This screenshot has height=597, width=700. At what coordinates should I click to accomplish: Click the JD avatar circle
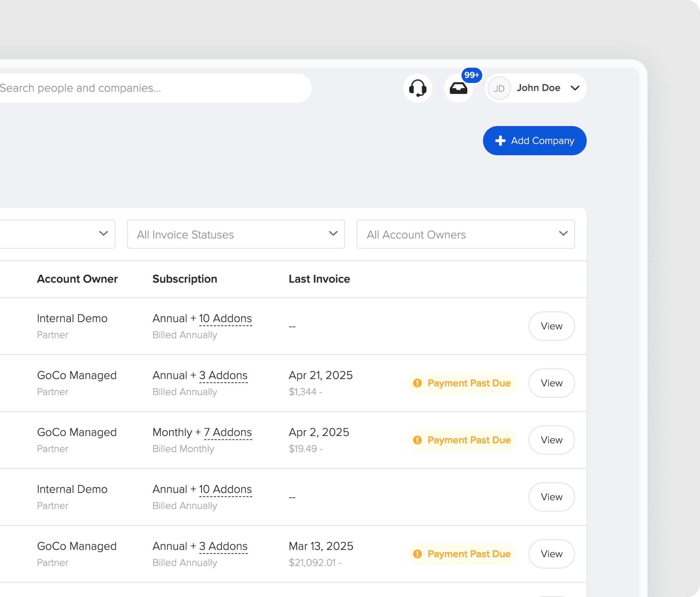(x=499, y=89)
